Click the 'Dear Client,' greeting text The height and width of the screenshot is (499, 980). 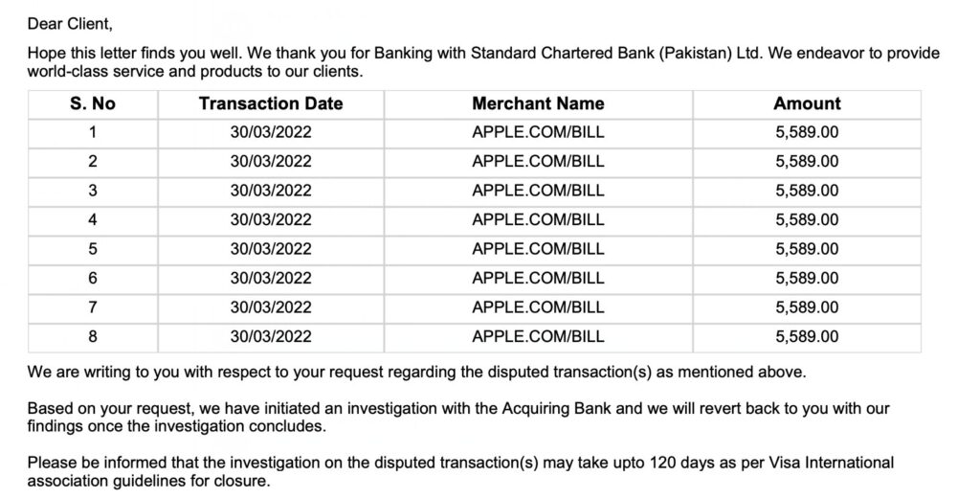point(70,24)
